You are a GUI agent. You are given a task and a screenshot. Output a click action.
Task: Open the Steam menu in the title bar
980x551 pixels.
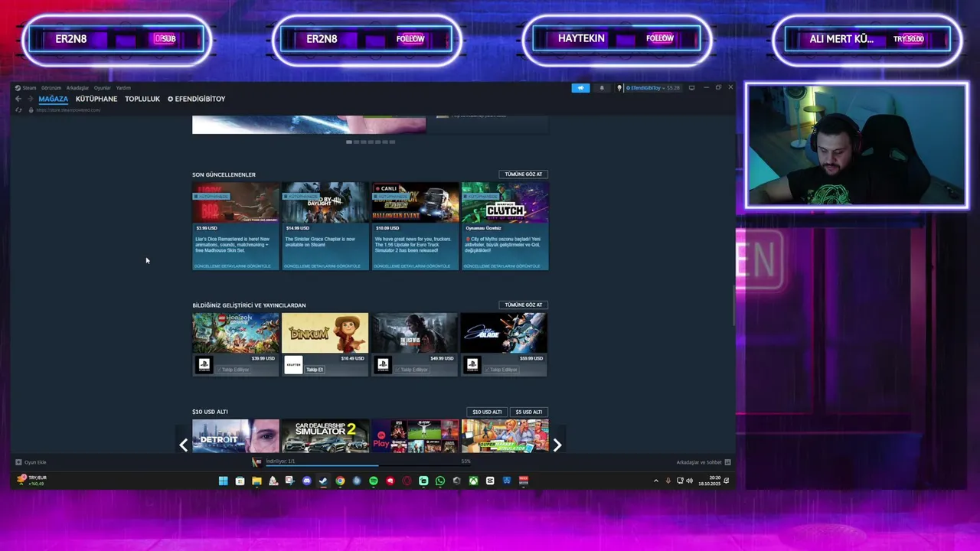[x=29, y=88]
